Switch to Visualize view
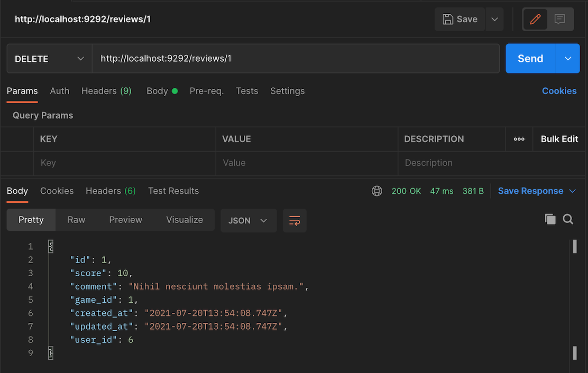 [185, 220]
